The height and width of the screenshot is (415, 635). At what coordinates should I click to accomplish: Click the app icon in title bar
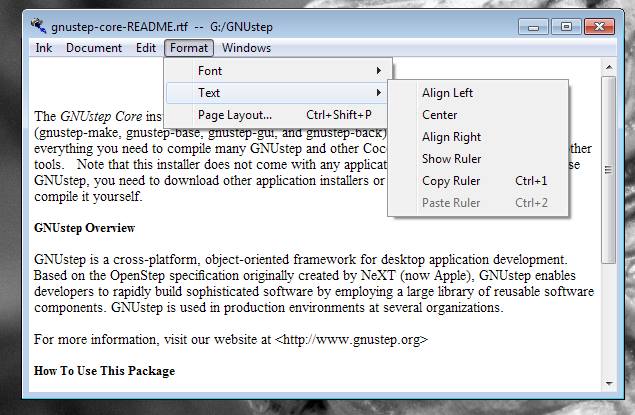coord(38,26)
